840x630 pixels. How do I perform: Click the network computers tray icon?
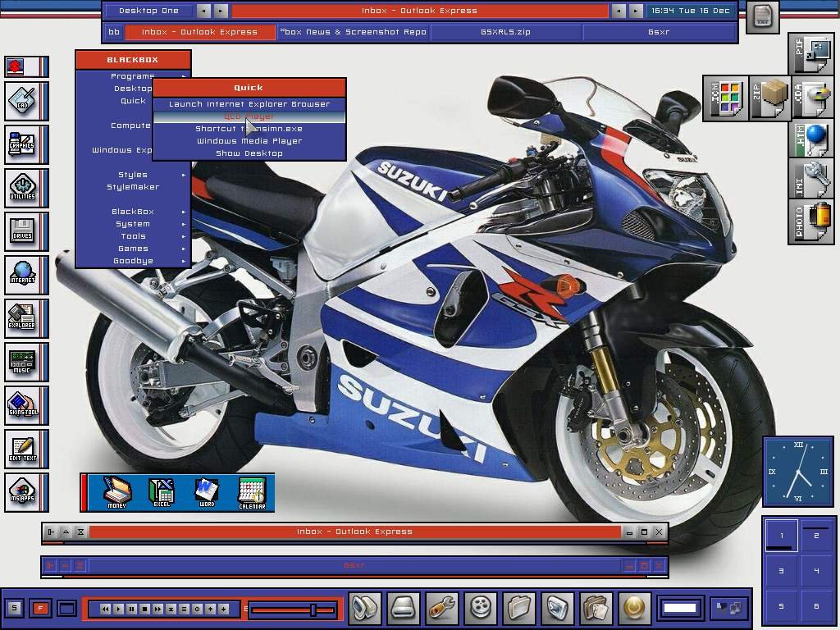(728, 608)
